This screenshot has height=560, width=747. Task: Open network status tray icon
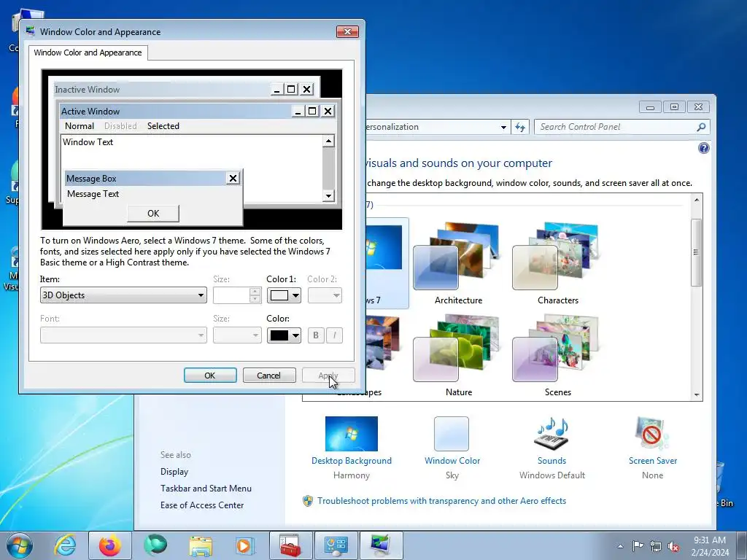pos(656,546)
